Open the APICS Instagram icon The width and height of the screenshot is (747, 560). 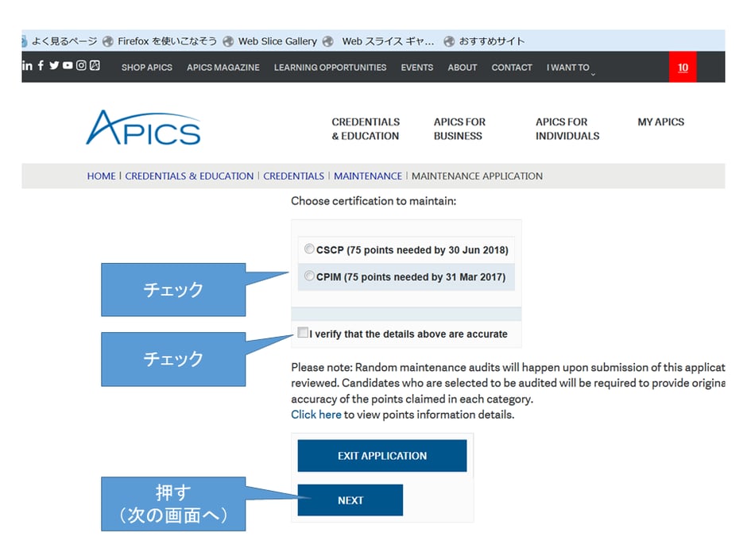coord(82,65)
